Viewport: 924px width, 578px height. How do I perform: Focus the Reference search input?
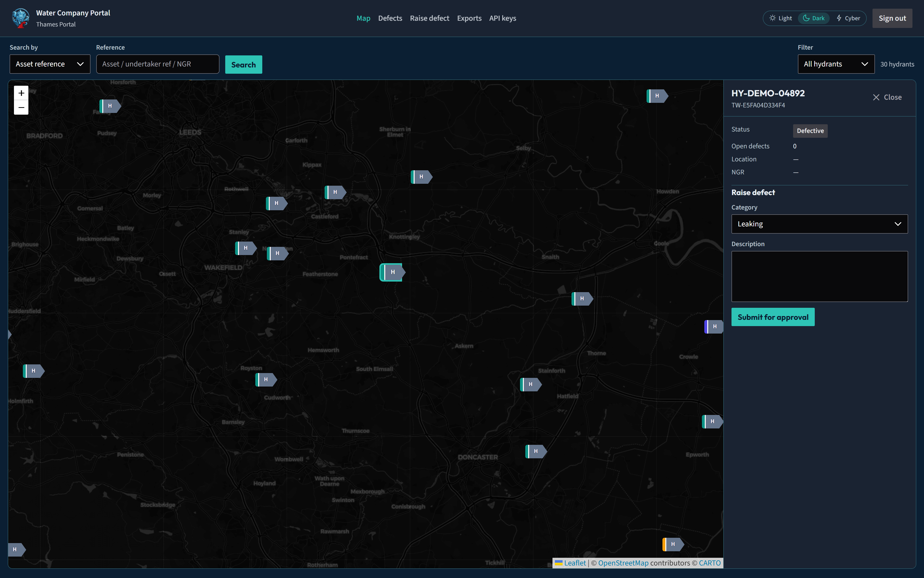[x=158, y=64]
